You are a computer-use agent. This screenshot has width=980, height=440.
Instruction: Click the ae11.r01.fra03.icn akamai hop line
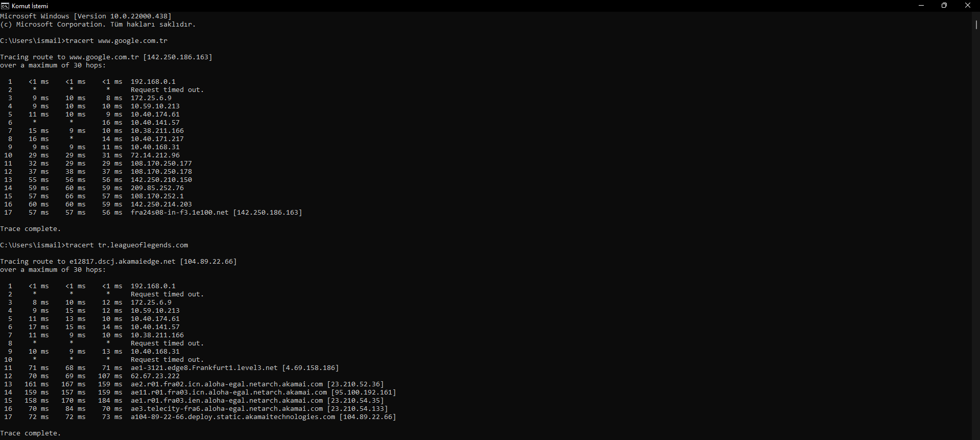229,392
